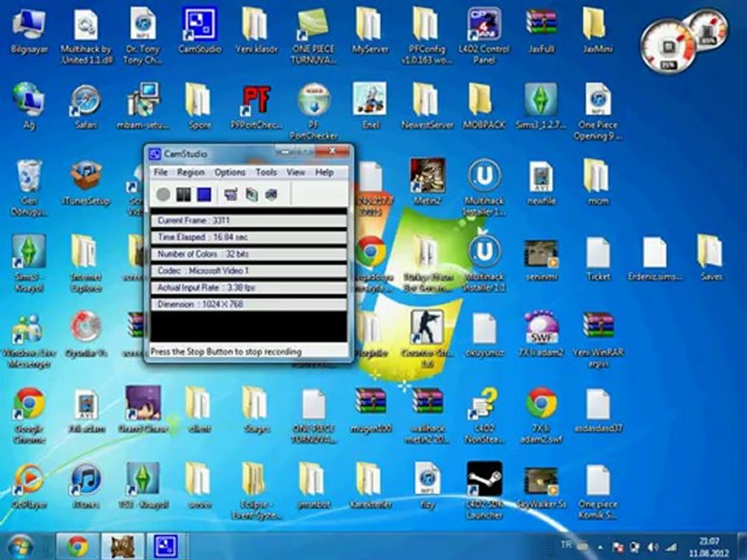Open the Windows Start menu
The image size is (747, 560).
click(20, 546)
